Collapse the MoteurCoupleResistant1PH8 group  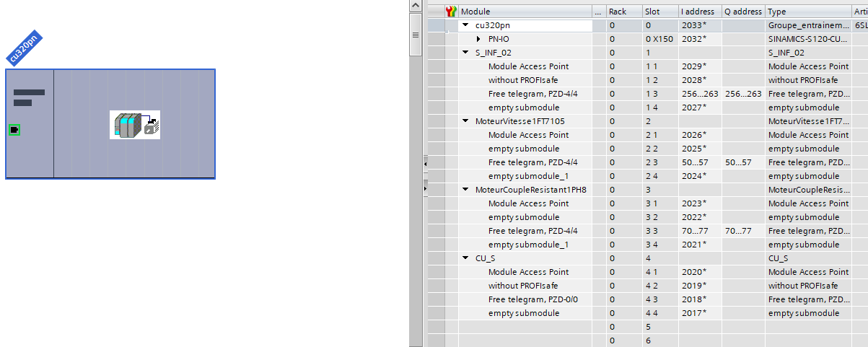pos(466,190)
